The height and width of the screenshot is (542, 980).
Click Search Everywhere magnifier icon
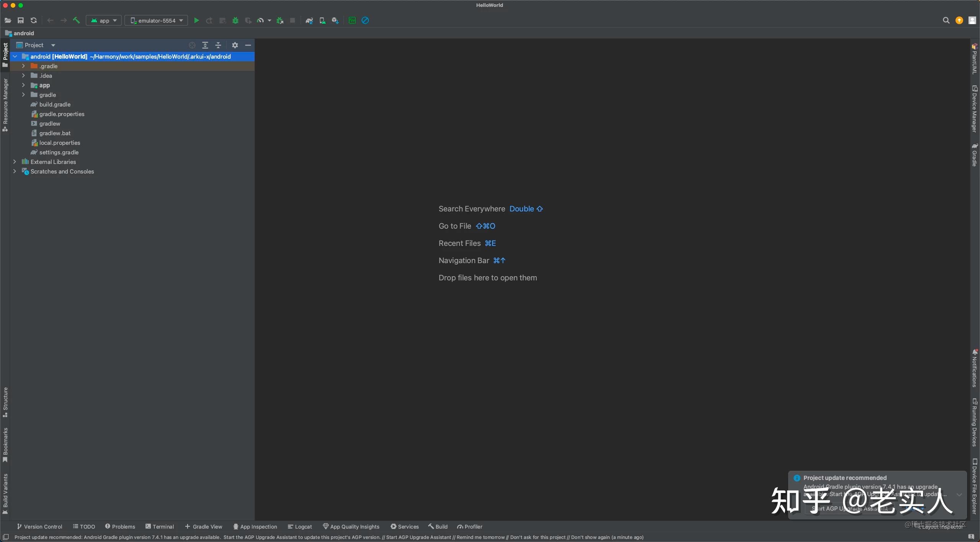pyautogui.click(x=946, y=20)
